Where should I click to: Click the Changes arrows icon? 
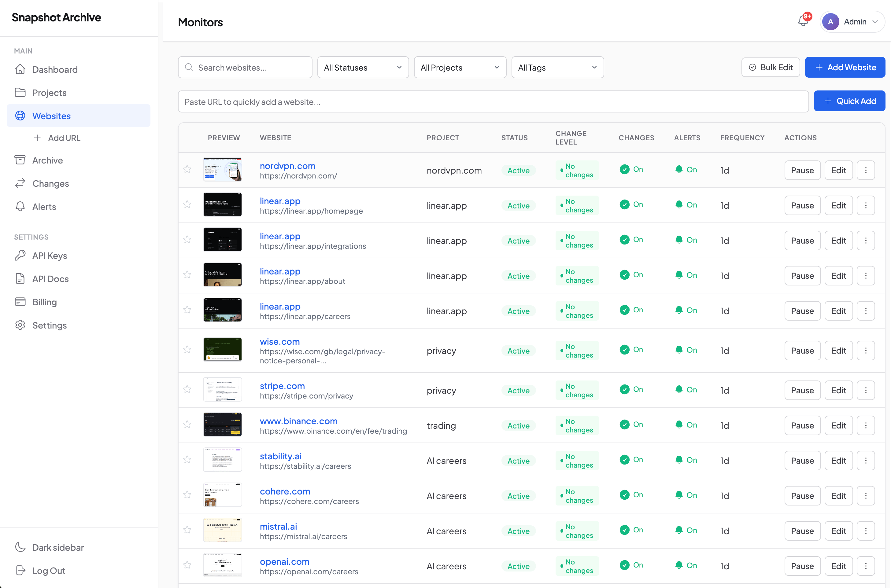20,183
